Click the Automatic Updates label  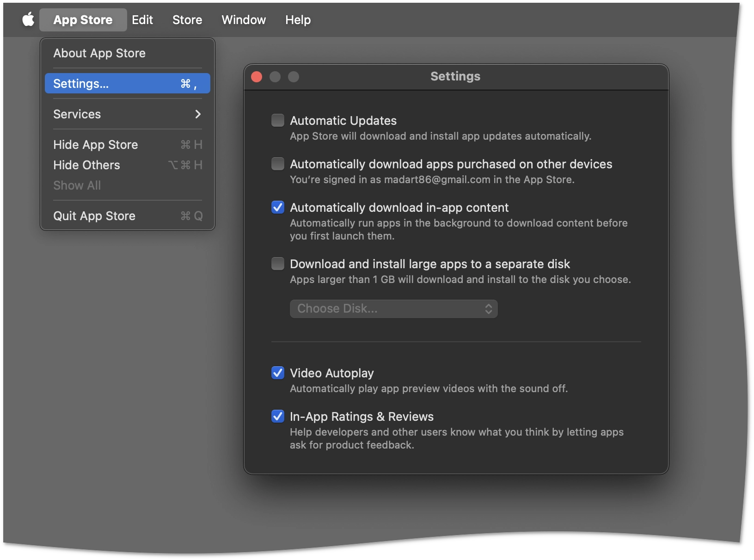tap(343, 121)
